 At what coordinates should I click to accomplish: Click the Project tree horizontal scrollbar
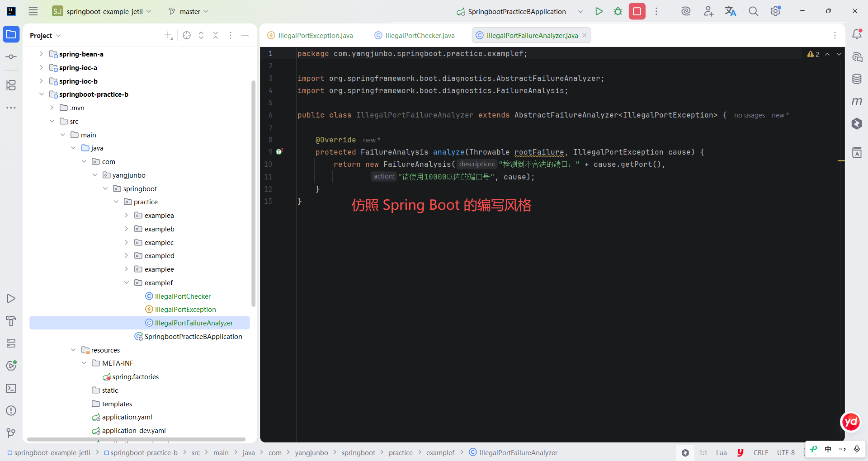[x=136, y=439]
